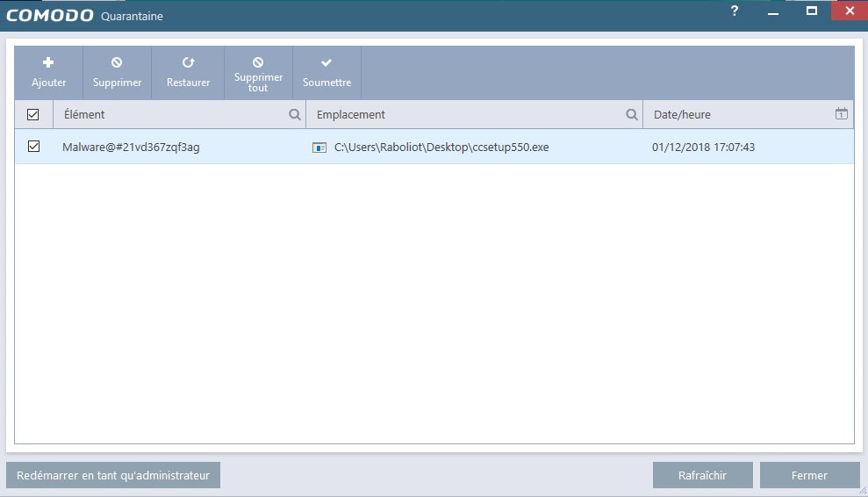Click the Supprimer tout toolbar button

[258, 73]
